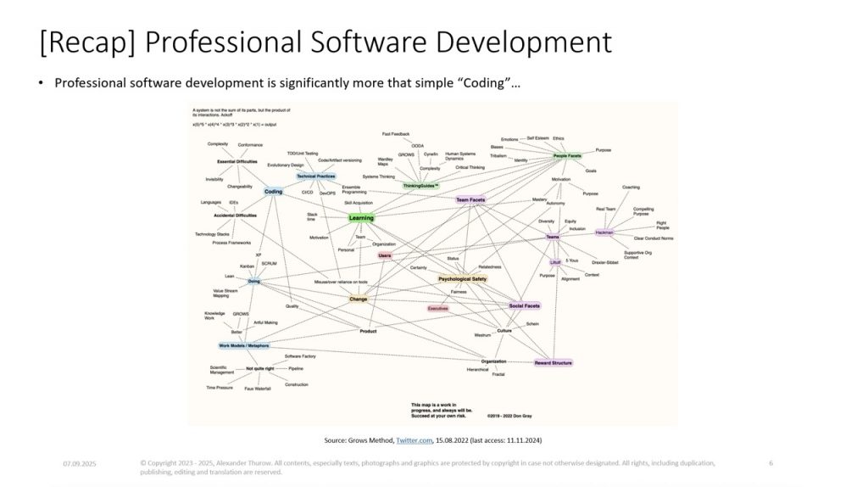Select the pink Users node
This screenshot has width=868, height=487.
pos(385,255)
